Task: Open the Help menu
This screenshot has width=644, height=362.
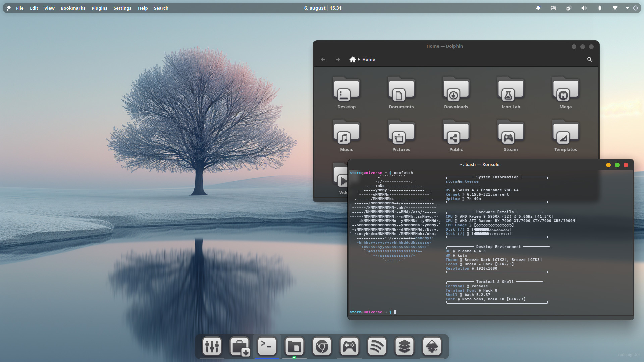Action: pyautogui.click(x=143, y=8)
